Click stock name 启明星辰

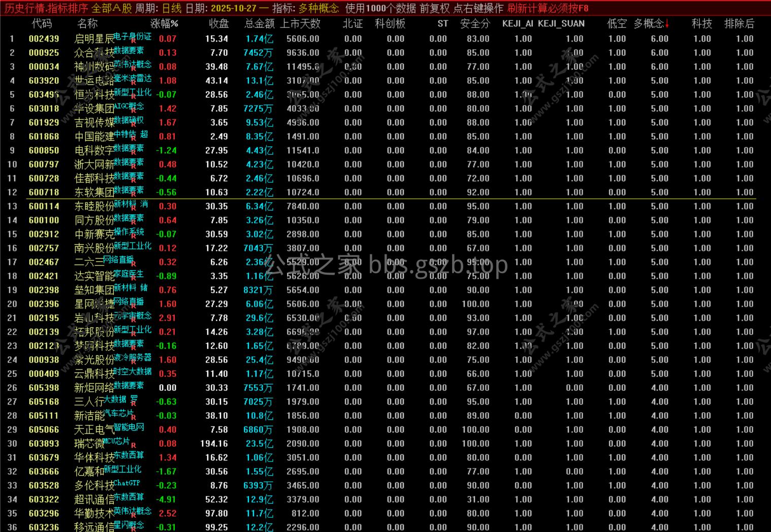click(x=94, y=39)
